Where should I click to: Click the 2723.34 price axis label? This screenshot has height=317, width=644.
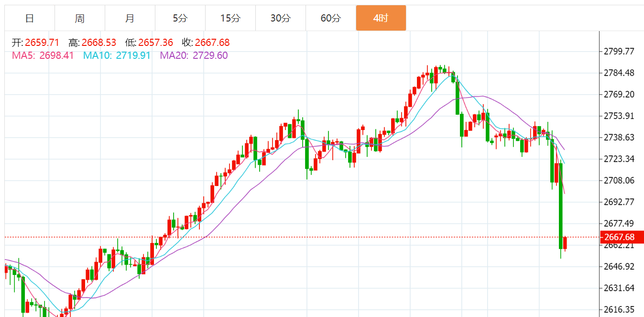[619, 159]
